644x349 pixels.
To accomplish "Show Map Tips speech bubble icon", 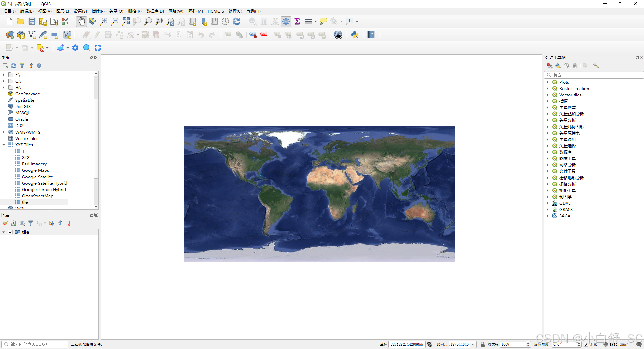I will (323, 21).
